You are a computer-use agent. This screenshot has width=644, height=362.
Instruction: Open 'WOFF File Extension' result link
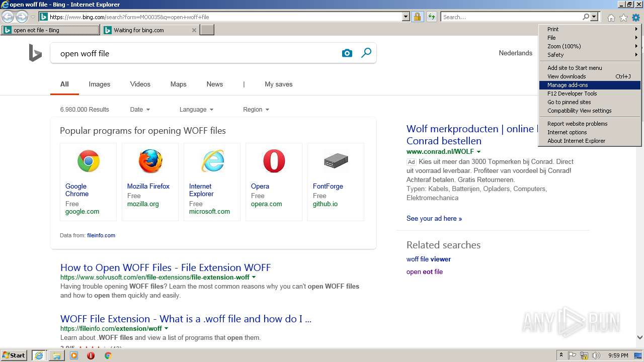186,319
